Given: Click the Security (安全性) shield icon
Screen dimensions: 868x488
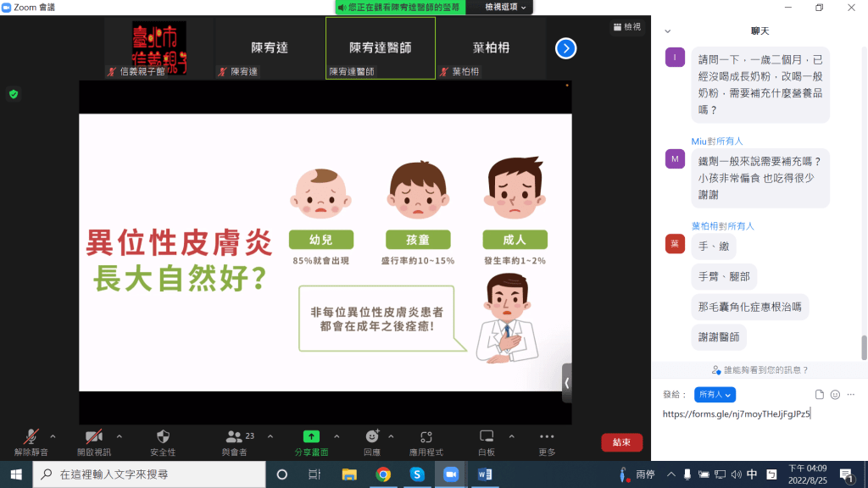Looking at the screenshot, I should [x=163, y=437].
